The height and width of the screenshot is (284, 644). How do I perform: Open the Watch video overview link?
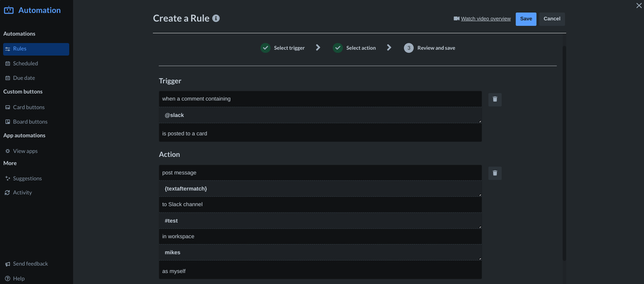tap(486, 19)
